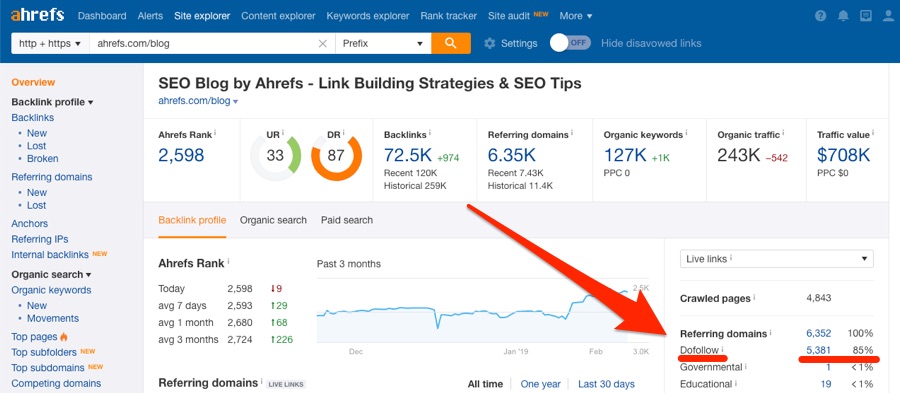Click the 5,381 dofollow domains count
This screenshot has width=900, height=393.
point(818,350)
